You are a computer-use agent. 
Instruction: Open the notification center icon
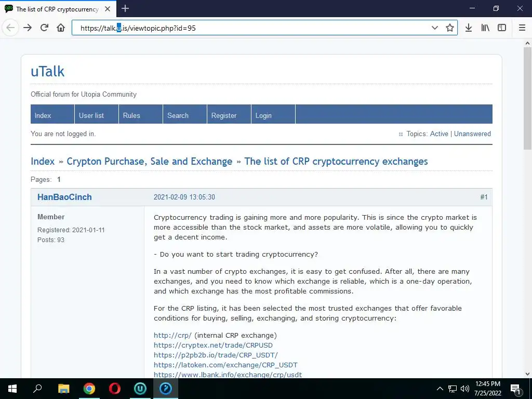[515, 389]
